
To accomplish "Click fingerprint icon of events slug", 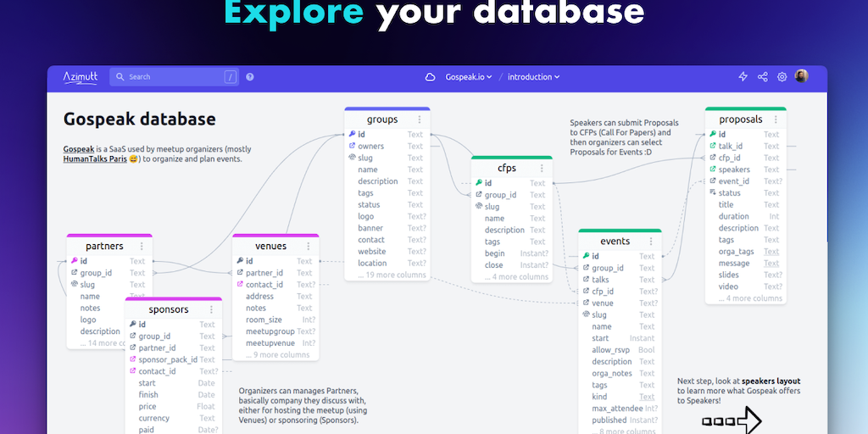I will click(586, 314).
